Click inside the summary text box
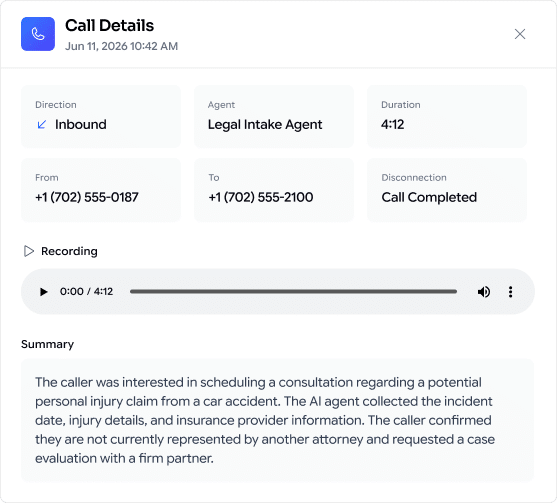The image size is (557, 503). tap(277, 420)
